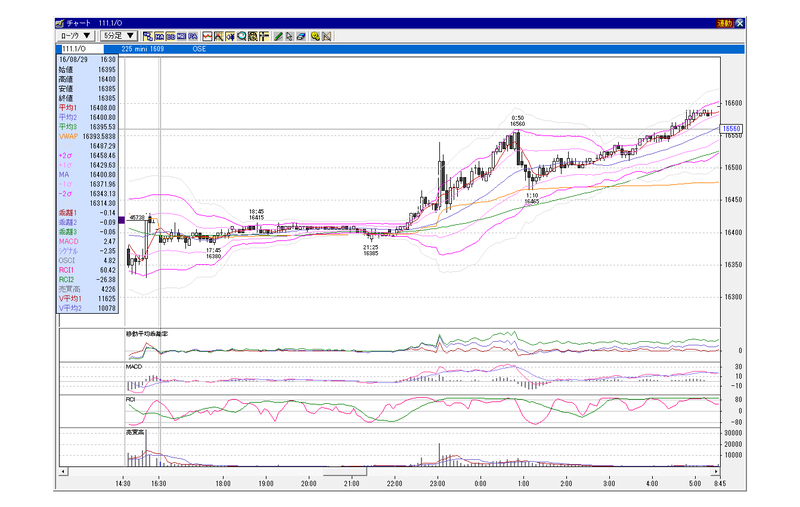Click the symbol code field 111.1/O

pos(82,49)
